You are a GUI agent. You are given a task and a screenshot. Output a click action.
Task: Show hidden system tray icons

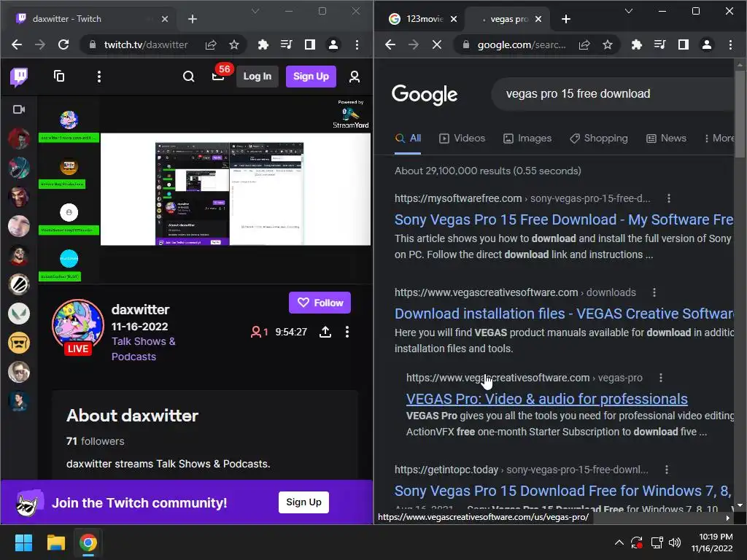(619, 542)
